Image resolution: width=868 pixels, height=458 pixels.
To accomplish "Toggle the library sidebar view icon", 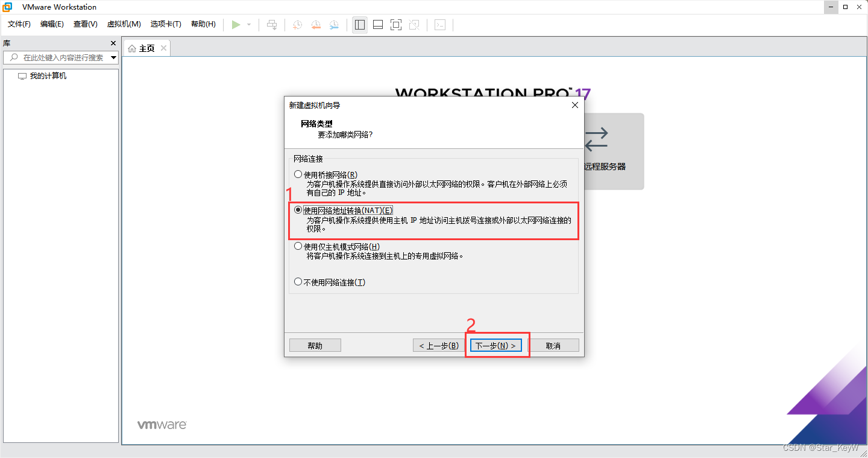I will pyautogui.click(x=359, y=25).
